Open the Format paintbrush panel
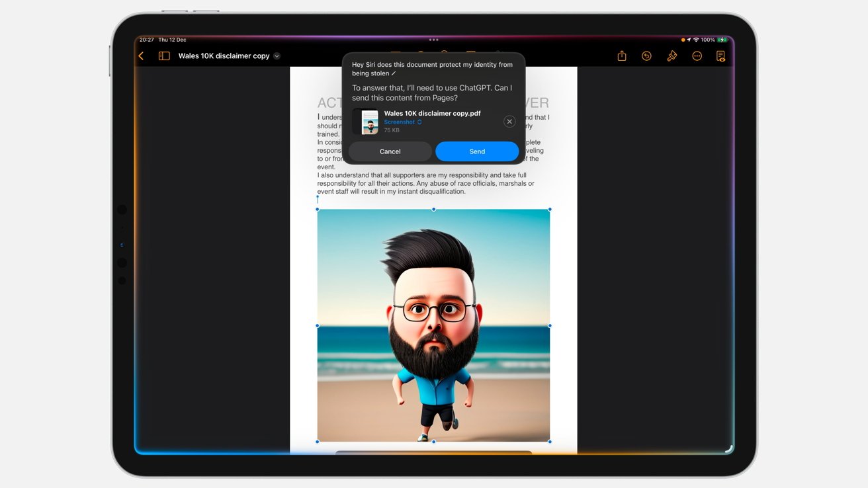Viewport: 868px width, 488px height. coord(672,56)
